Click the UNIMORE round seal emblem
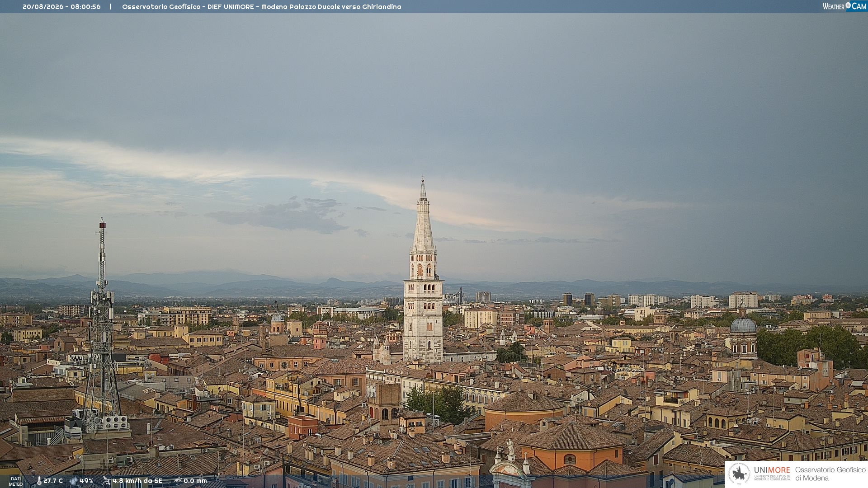The image size is (868, 488). click(x=739, y=474)
